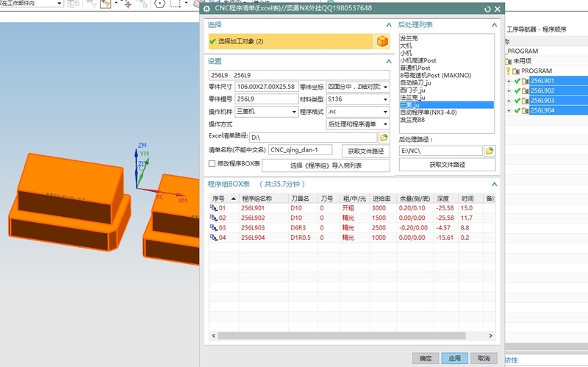Select 大机 in the post list
This screenshot has height=367, width=588.
point(406,46)
